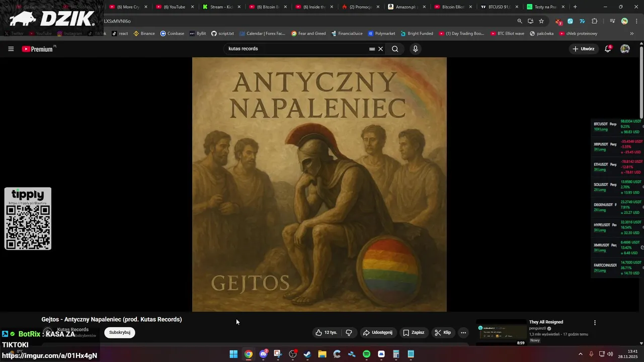Open the Binance bookmark
Viewport: 644px width, 362px height.
click(x=144, y=34)
